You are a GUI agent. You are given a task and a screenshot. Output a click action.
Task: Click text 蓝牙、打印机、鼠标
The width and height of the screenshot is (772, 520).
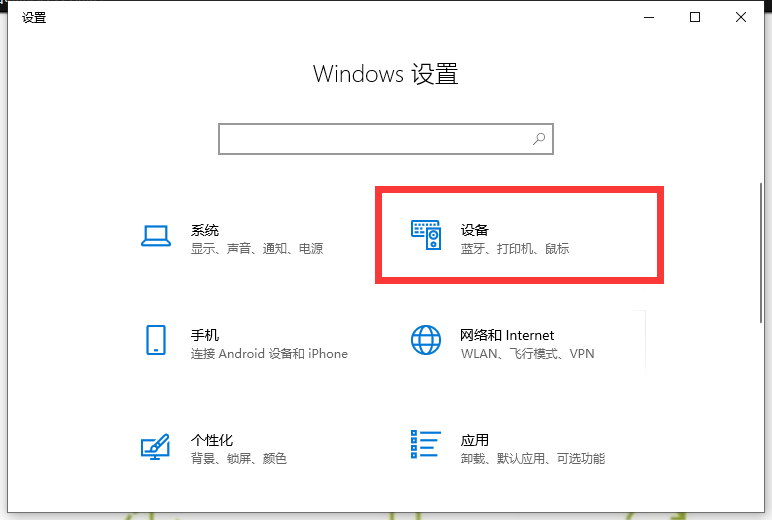point(515,249)
